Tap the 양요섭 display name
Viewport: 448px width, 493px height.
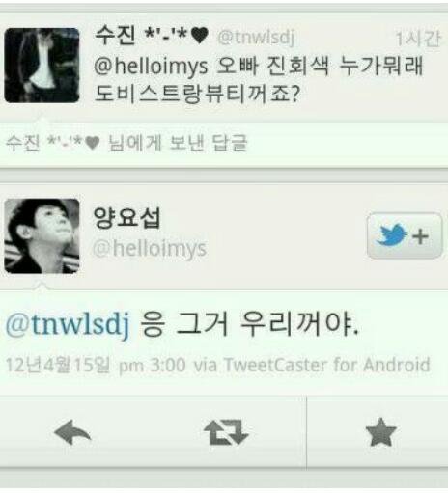(126, 218)
